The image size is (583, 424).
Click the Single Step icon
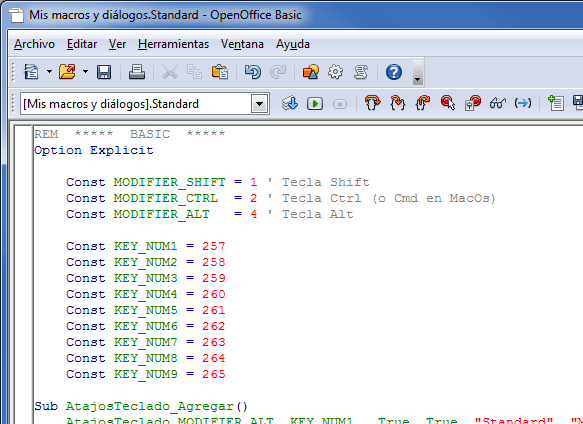pyautogui.click(x=397, y=103)
